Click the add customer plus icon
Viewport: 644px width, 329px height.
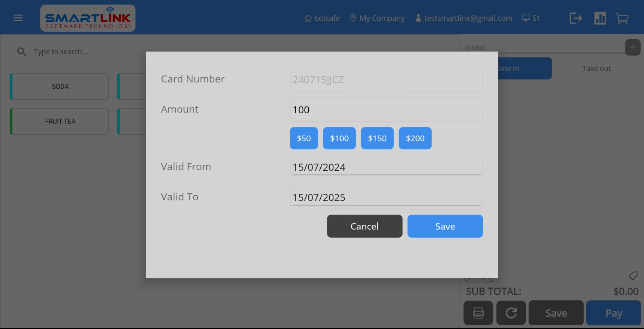(633, 48)
